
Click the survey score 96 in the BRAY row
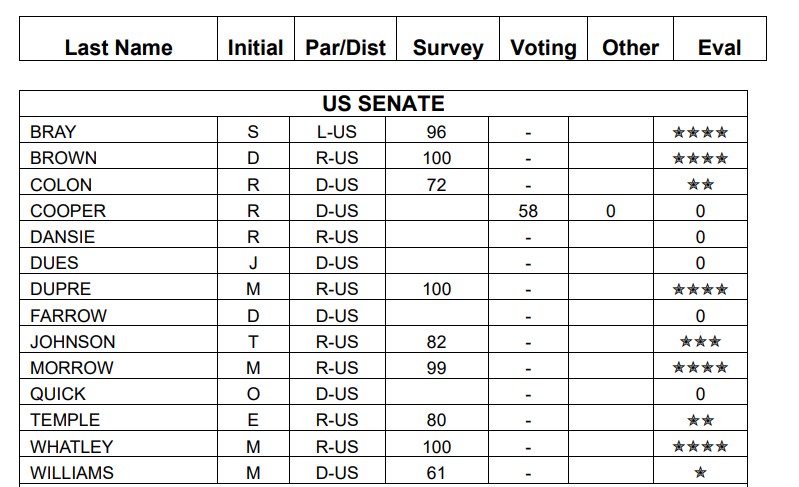click(x=436, y=132)
